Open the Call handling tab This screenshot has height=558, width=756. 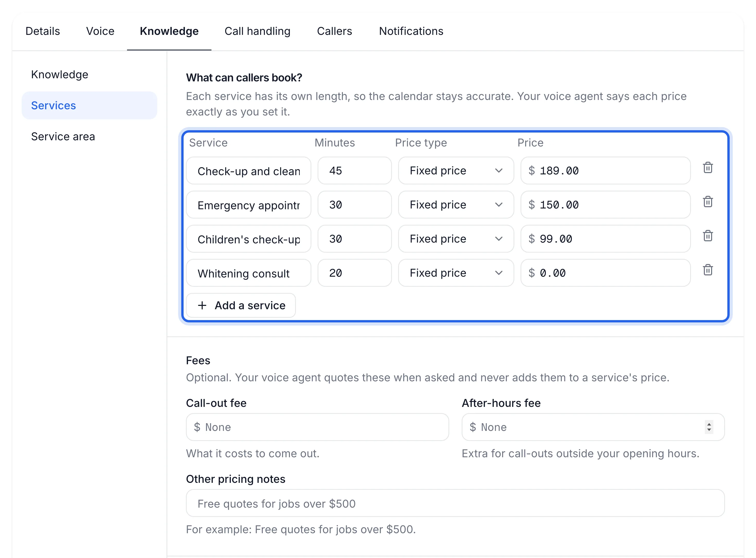[x=257, y=31]
